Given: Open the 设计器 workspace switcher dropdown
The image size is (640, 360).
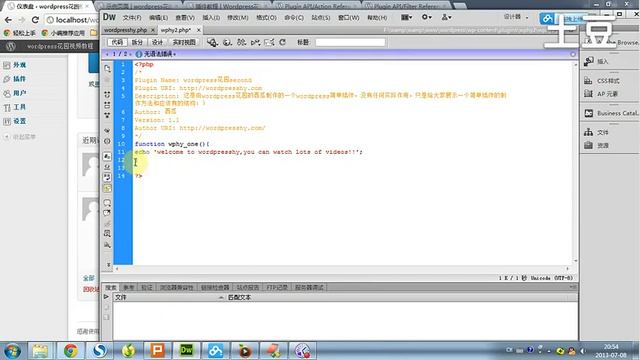Looking at the screenshot, I should coord(516,17).
